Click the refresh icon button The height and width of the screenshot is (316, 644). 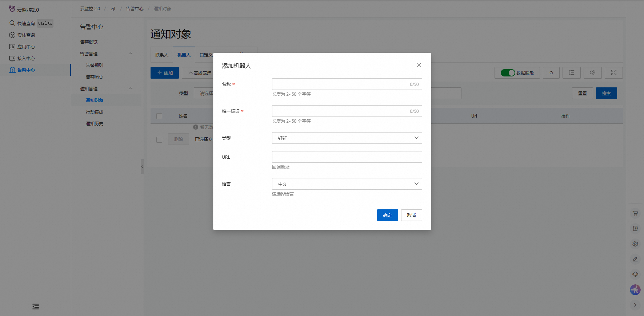pyautogui.click(x=551, y=73)
